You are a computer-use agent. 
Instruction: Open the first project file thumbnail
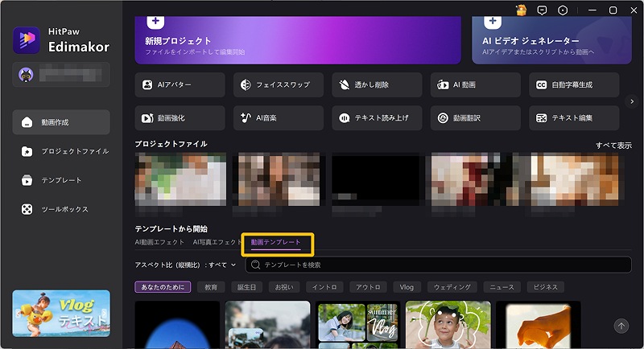click(180, 179)
